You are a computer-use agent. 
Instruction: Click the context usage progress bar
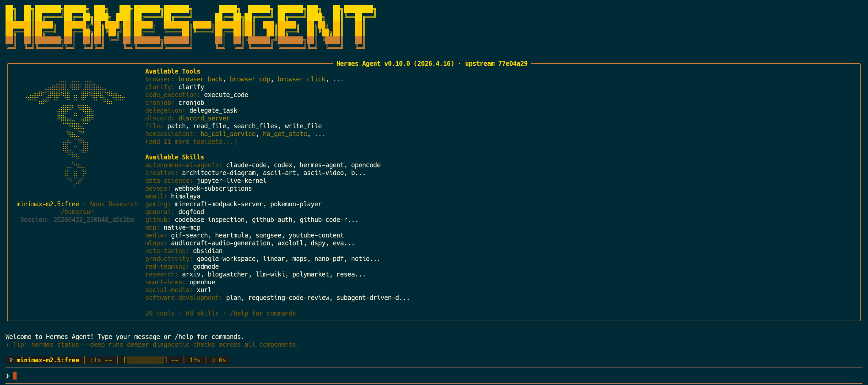coord(145,360)
